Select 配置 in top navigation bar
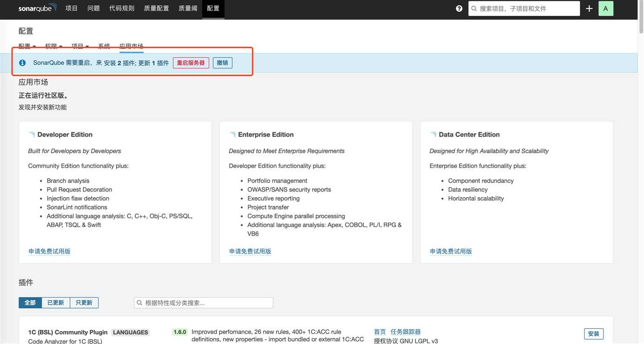The image size is (644, 344). (213, 8)
